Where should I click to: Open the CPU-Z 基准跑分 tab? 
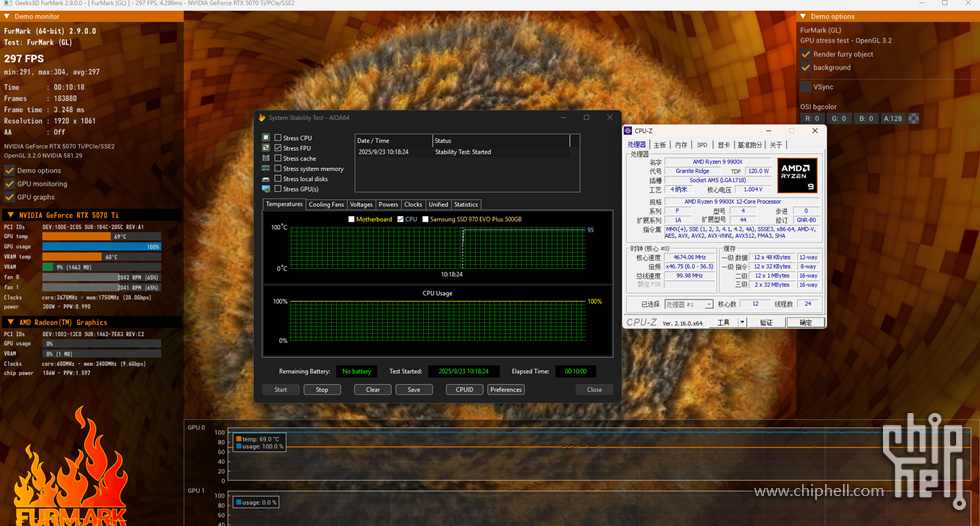click(749, 145)
